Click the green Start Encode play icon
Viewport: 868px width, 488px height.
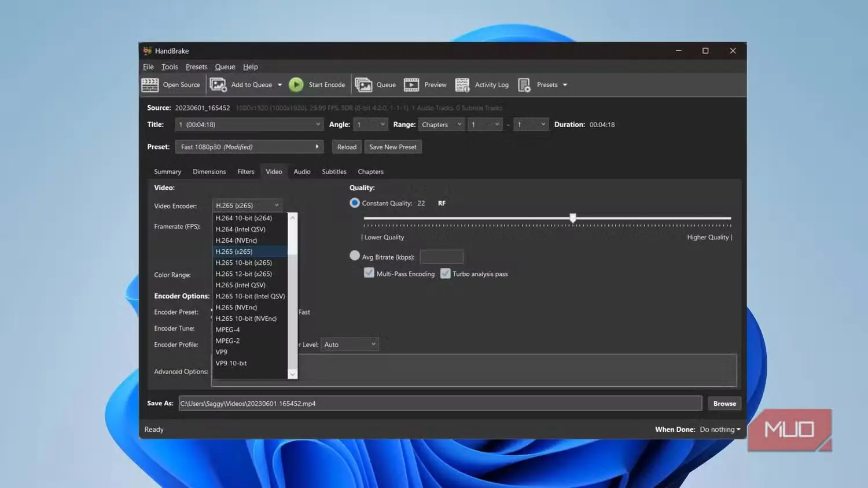[296, 85]
